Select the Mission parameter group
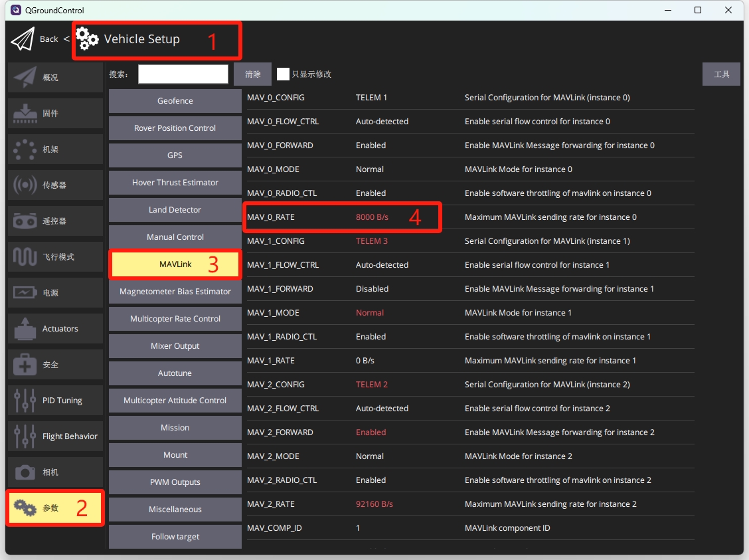This screenshot has height=560, width=749. coord(175,428)
